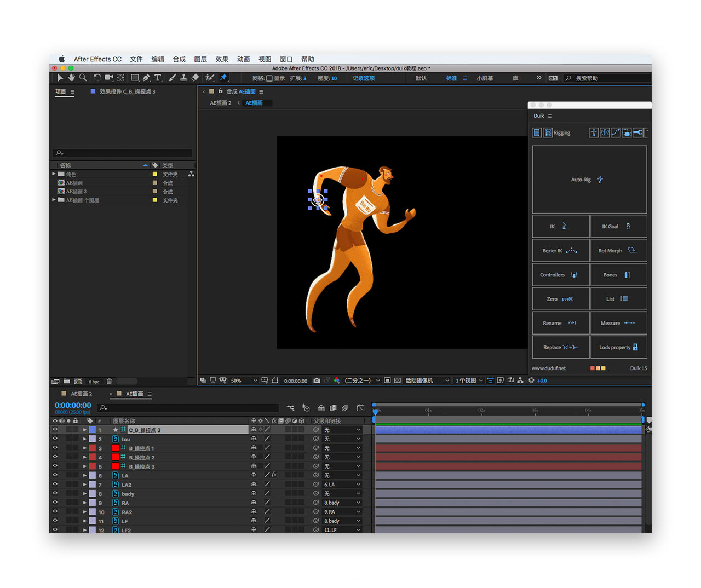Open the 50% magnification dropdown

point(244,381)
